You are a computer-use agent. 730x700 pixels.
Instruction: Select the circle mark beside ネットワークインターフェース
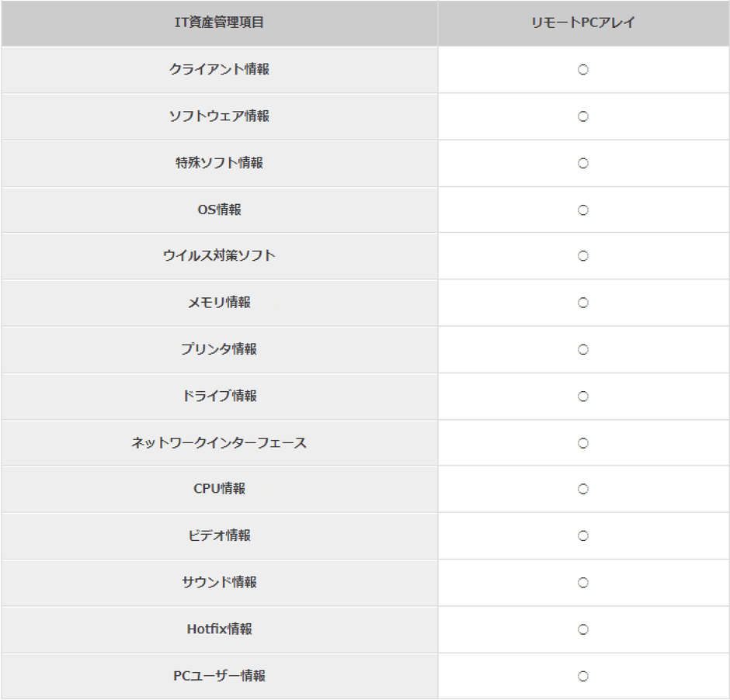(583, 443)
